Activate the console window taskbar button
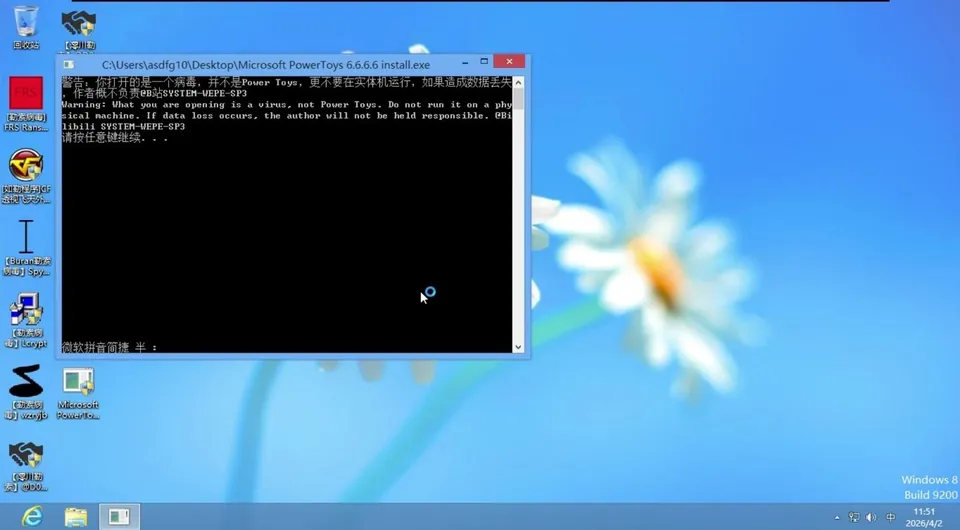The width and height of the screenshot is (960, 530). tap(119, 517)
